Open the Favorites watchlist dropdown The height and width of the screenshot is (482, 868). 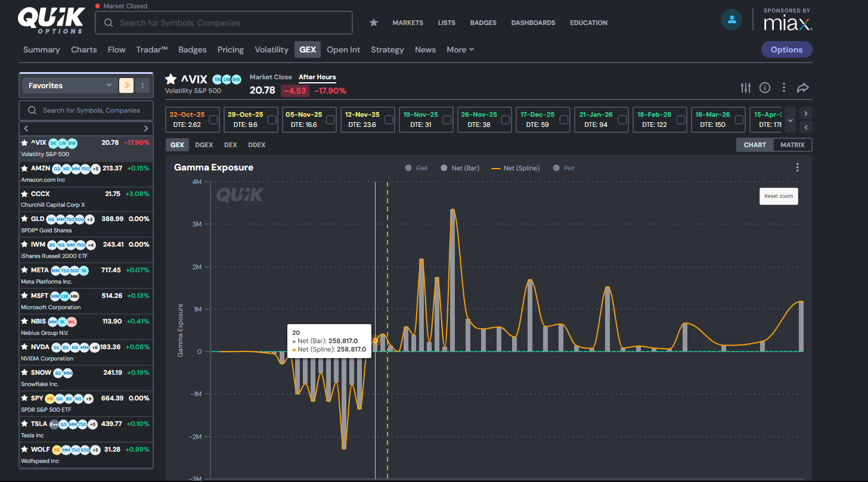coord(70,85)
